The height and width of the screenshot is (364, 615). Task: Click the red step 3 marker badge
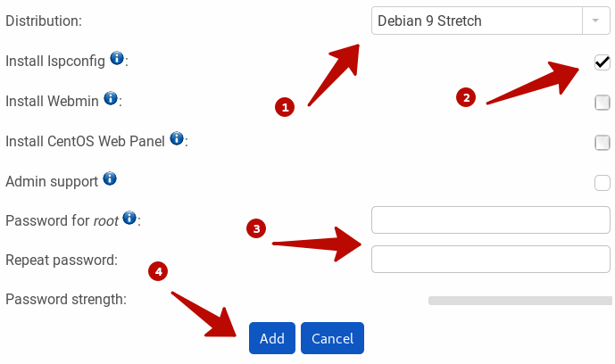(256, 228)
